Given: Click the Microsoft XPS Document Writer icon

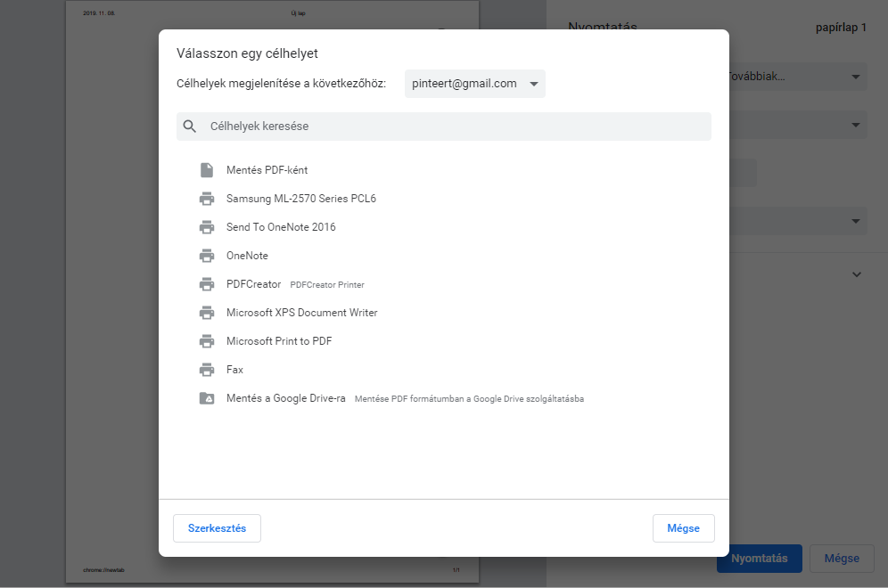Looking at the screenshot, I should point(207,313).
